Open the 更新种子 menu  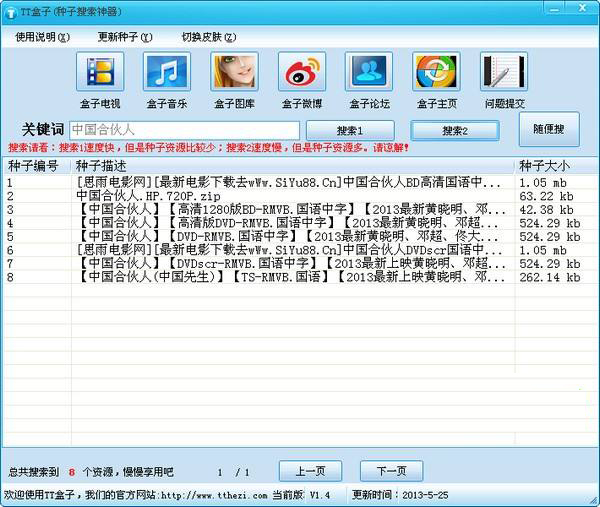[125, 37]
